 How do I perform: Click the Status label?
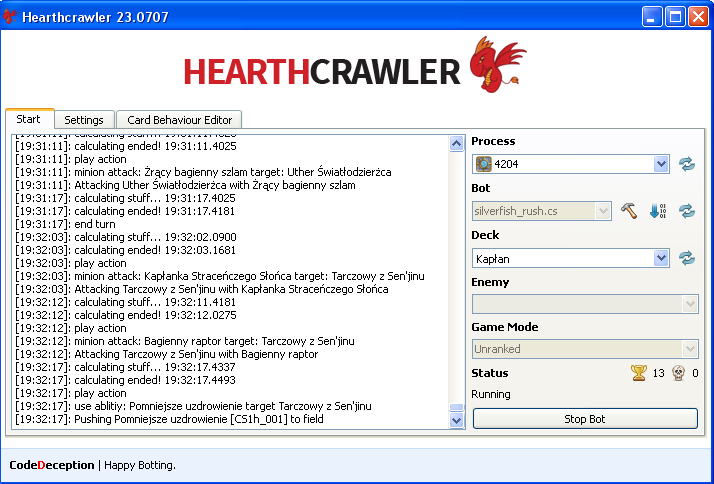[x=490, y=373]
